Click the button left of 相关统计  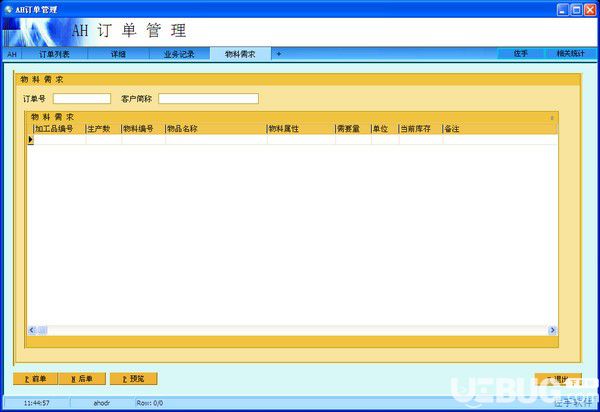tap(520, 54)
